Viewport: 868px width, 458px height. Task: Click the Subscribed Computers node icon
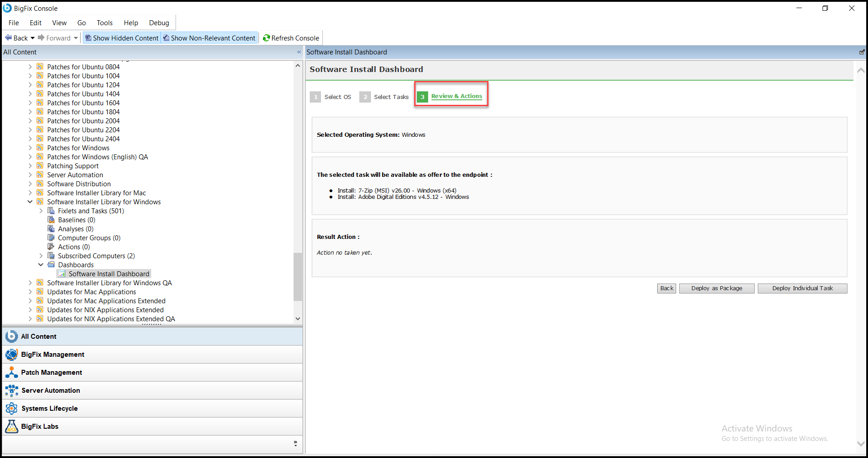tap(51, 256)
